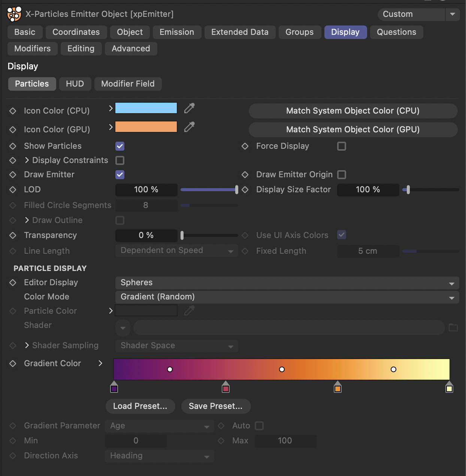This screenshot has width=466, height=476.
Task: Click keyframe diamond beside LOD
Action: (x=13, y=190)
